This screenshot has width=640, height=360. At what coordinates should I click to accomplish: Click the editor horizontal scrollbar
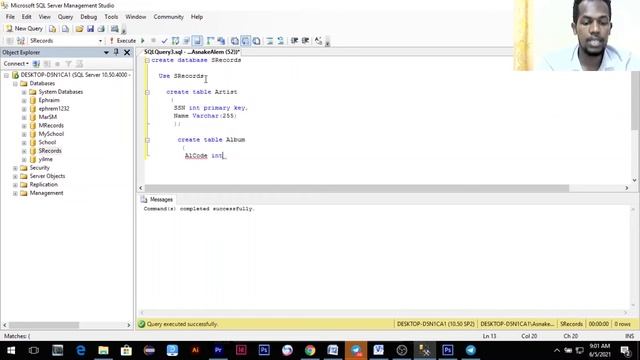tap(356, 188)
